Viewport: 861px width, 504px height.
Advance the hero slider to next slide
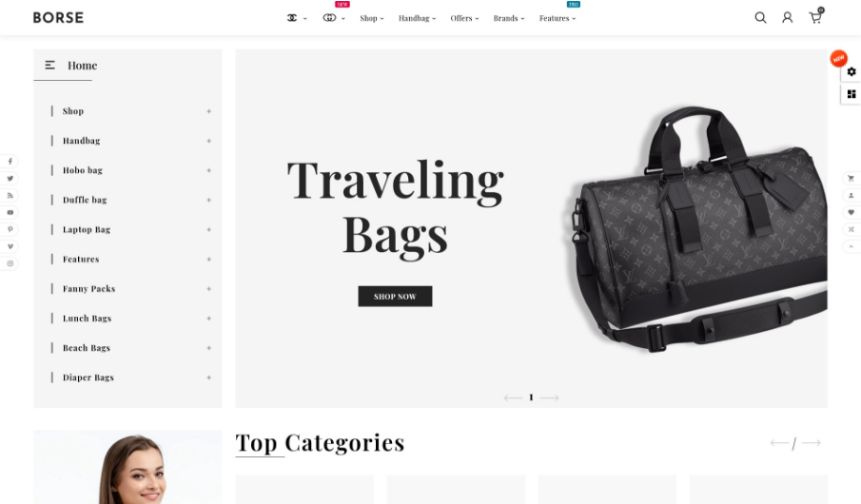[549, 397]
